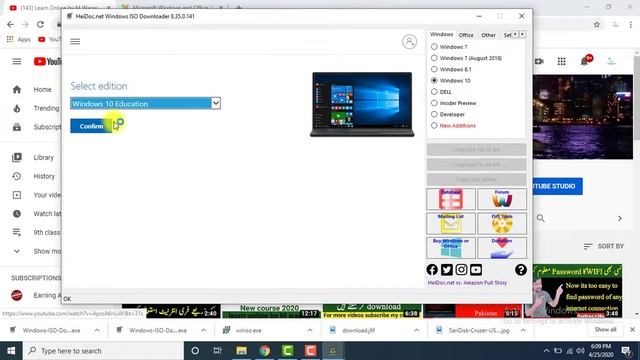Image resolution: width=640 pixels, height=360 pixels.
Task: Select the Insider Preview radio button
Action: click(x=434, y=103)
